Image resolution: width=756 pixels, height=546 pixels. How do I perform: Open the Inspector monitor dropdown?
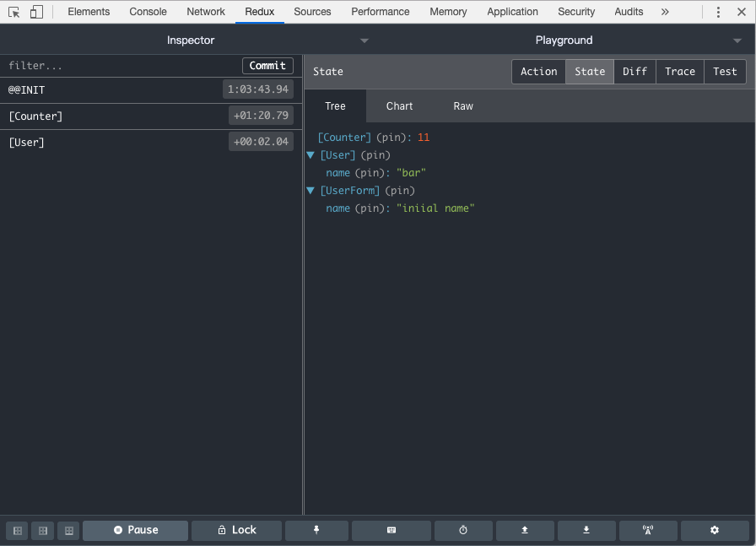pos(364,41)
